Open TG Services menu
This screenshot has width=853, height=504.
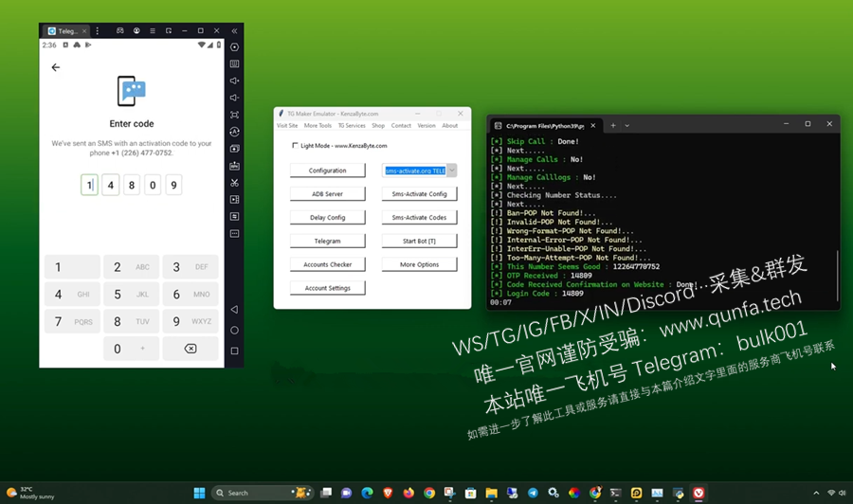coord(352,126)
